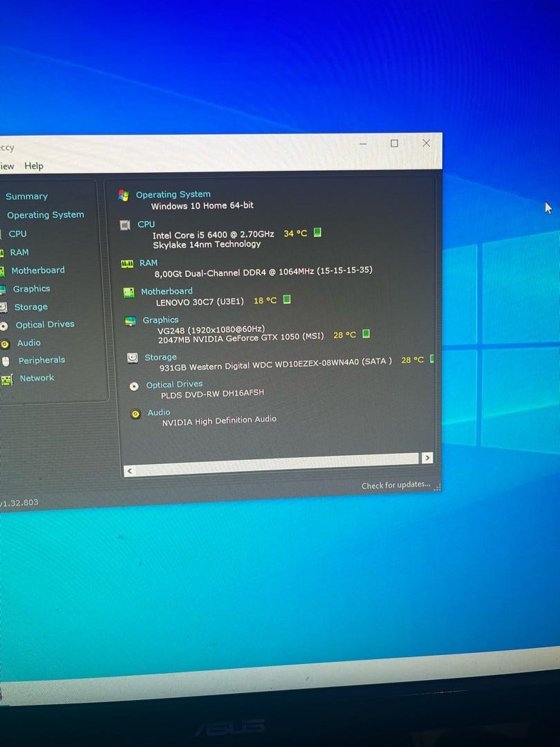Open the CPU sidebar entry
This screenshot has height=747, width=560.
coord(17,234)
